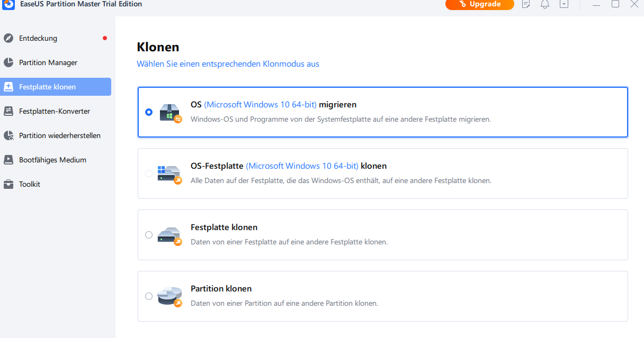This screenshot has height=338, width=644.
Task: Click the Partition klonen pie disk icon
Action: pos(169,297)
